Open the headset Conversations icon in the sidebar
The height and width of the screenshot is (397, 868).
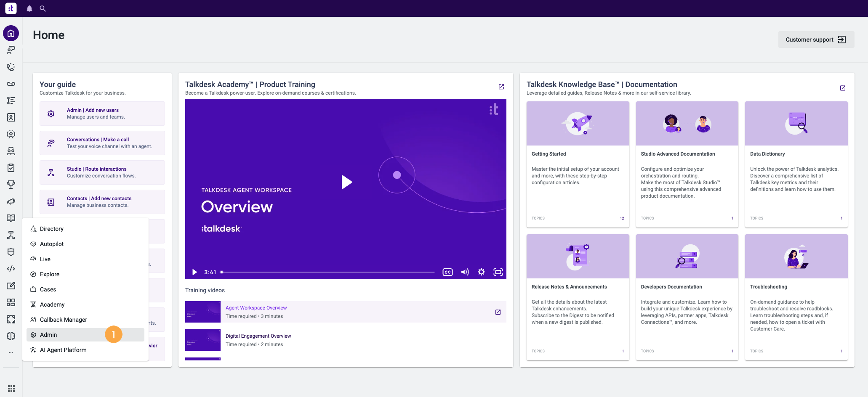[11, 50]
